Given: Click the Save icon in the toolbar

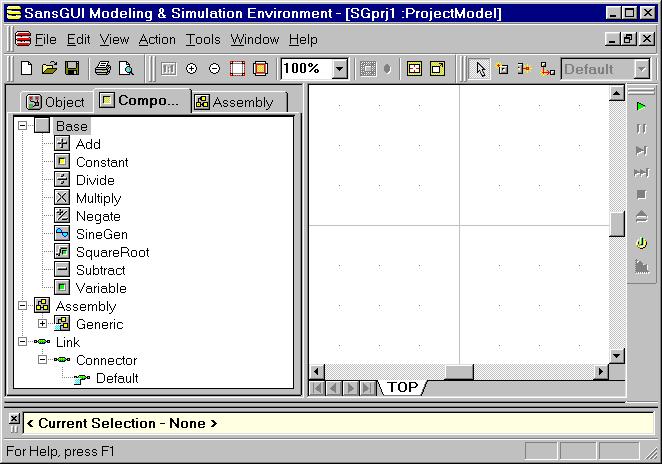Looking at the screenshot, I should (72, 69).
